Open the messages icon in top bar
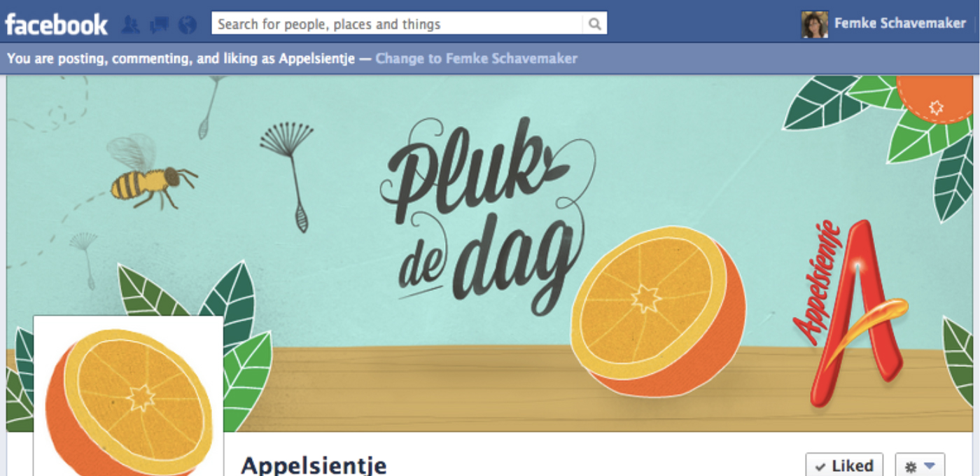Image resolution: width=980 pixels, height=476 pixels. point(159,24)
